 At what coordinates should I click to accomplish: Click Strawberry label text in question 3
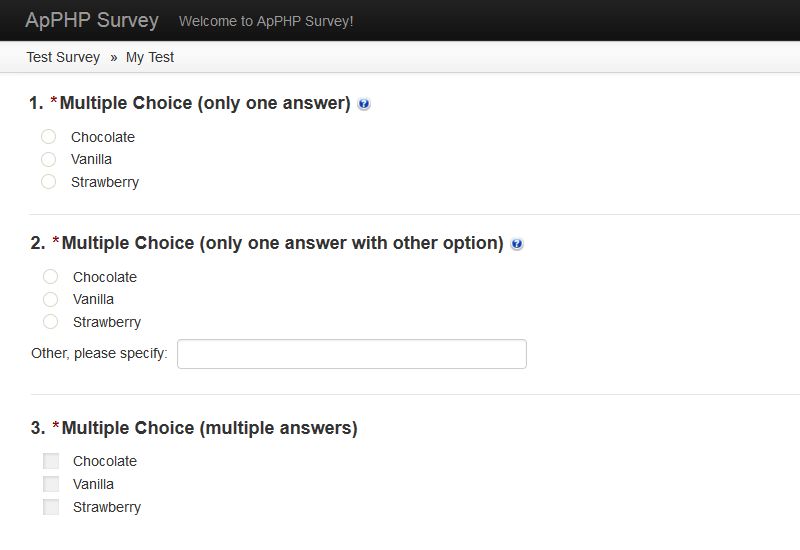[107, 507]
